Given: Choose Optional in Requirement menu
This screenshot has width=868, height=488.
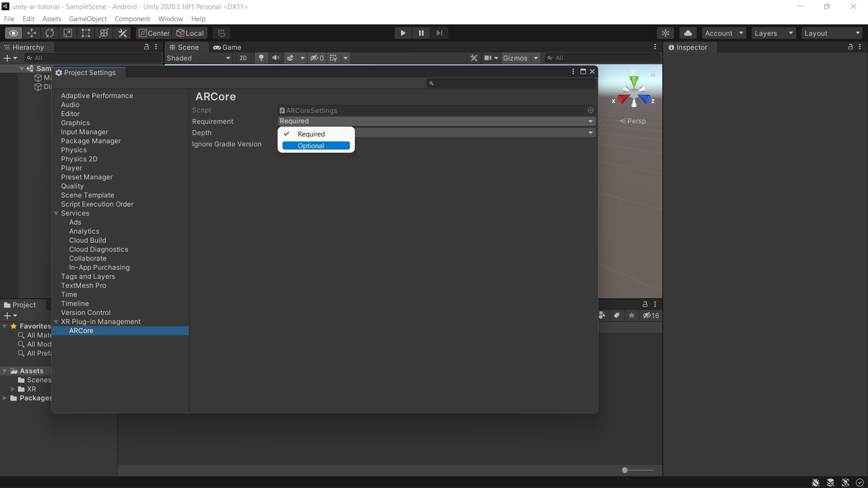Looking at the screenshot, I should pos(316,145).
